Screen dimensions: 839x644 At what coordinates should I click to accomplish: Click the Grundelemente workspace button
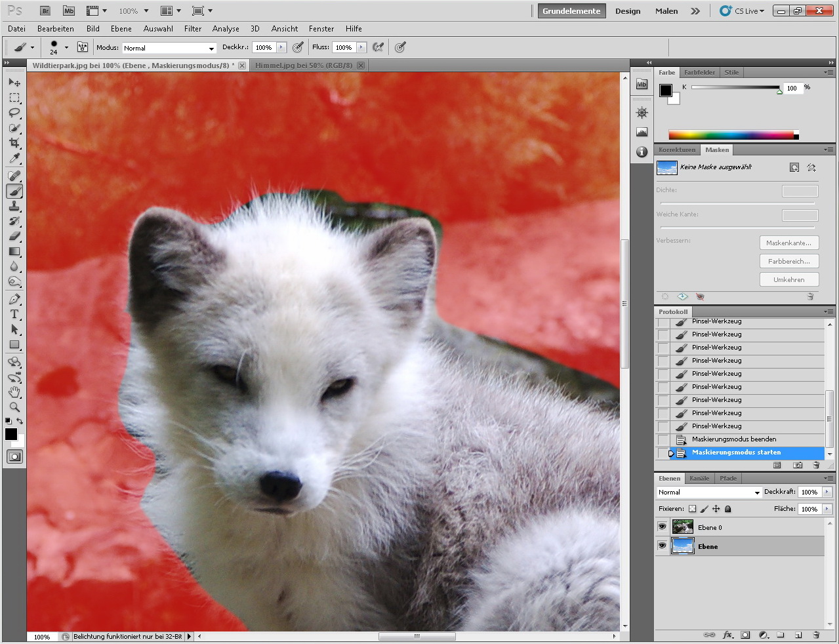point(571,11)
